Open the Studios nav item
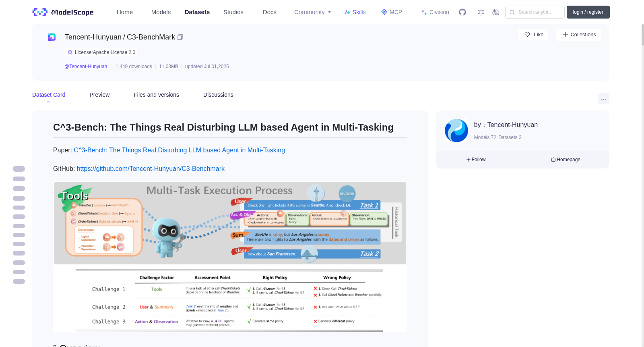644x347 pixels. click(x=233, y=12)
